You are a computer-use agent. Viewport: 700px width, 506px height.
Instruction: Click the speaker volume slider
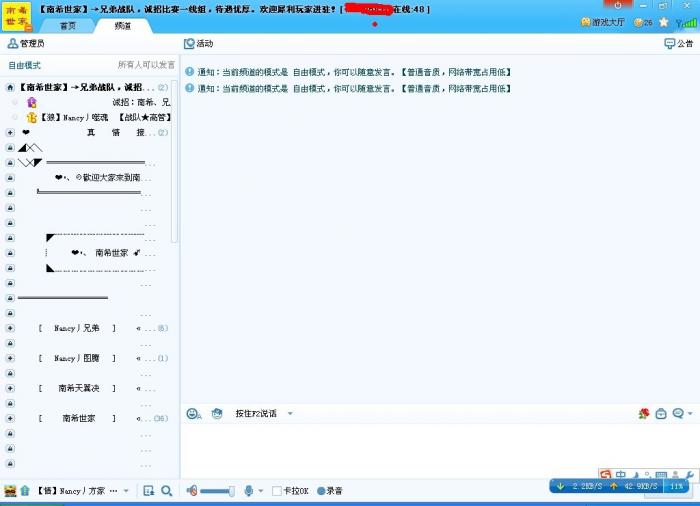[217, 491]
